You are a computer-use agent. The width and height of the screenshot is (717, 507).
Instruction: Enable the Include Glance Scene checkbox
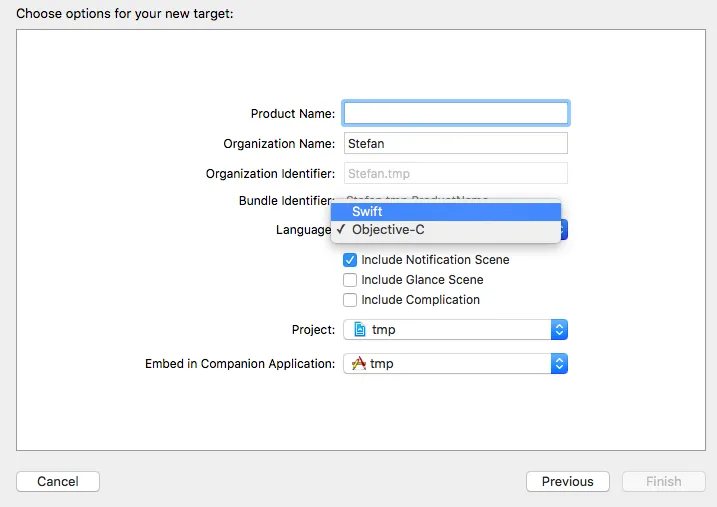click(x=350, y=280)
